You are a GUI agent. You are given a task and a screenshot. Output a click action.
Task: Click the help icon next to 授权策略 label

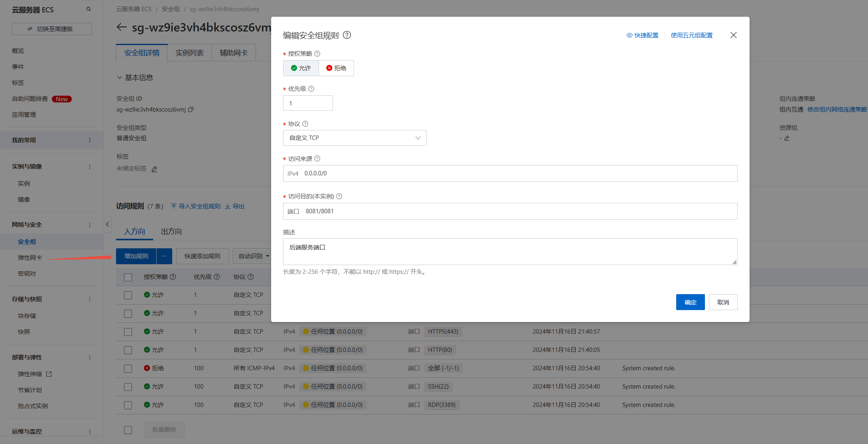coord(317,54)
